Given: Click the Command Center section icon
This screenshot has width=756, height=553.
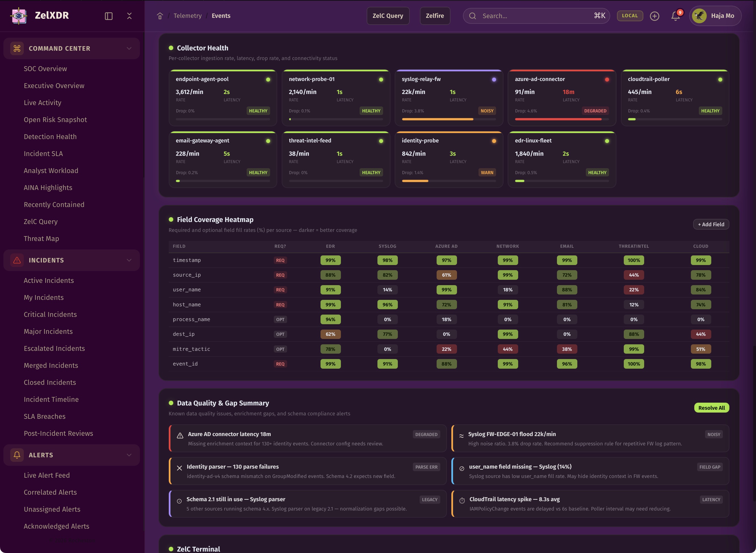Looking at the screenshot, I should [17, 48].
